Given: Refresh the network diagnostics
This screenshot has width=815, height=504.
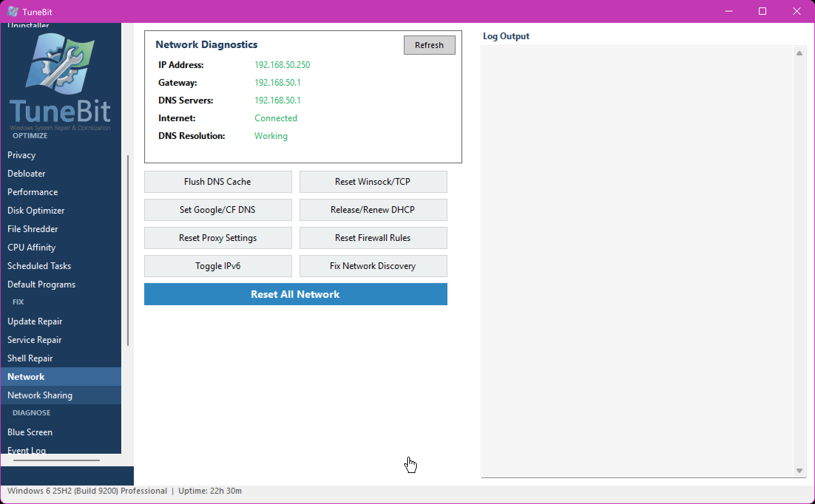Looking at the screenshot, I should point(429,45).
